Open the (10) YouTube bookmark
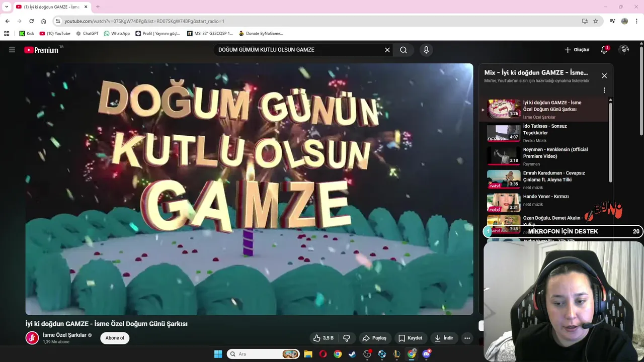 click(x=55, y=34)
